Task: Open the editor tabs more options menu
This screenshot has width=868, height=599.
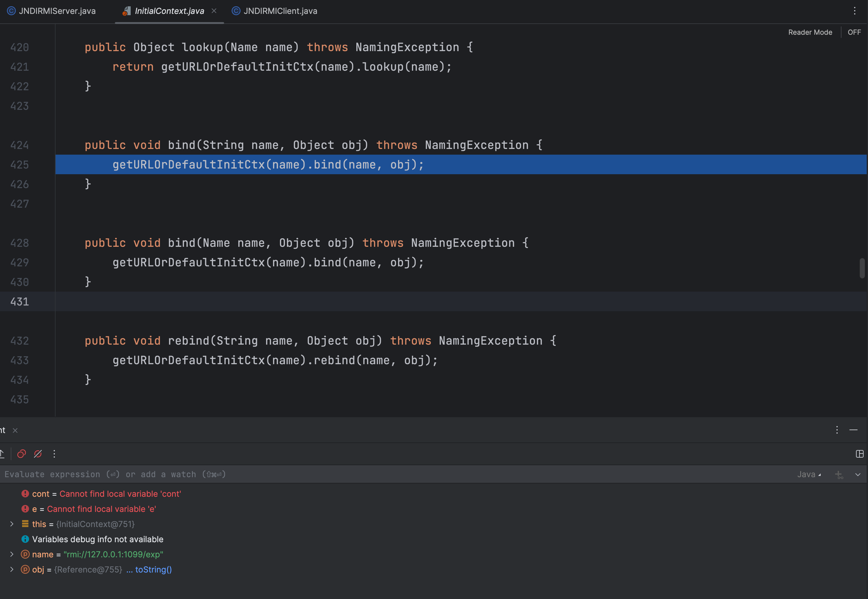Action: [x=854, y=11]
